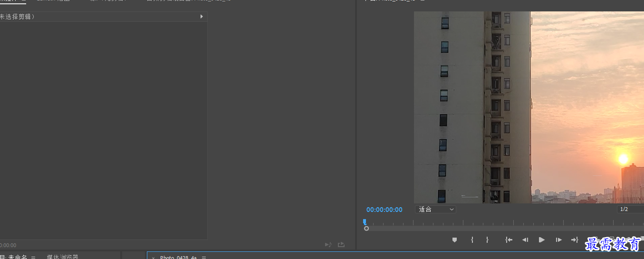Select the Photo_0428_4a timeline tab
Viewport: 644px width, 259px height.
178,257
